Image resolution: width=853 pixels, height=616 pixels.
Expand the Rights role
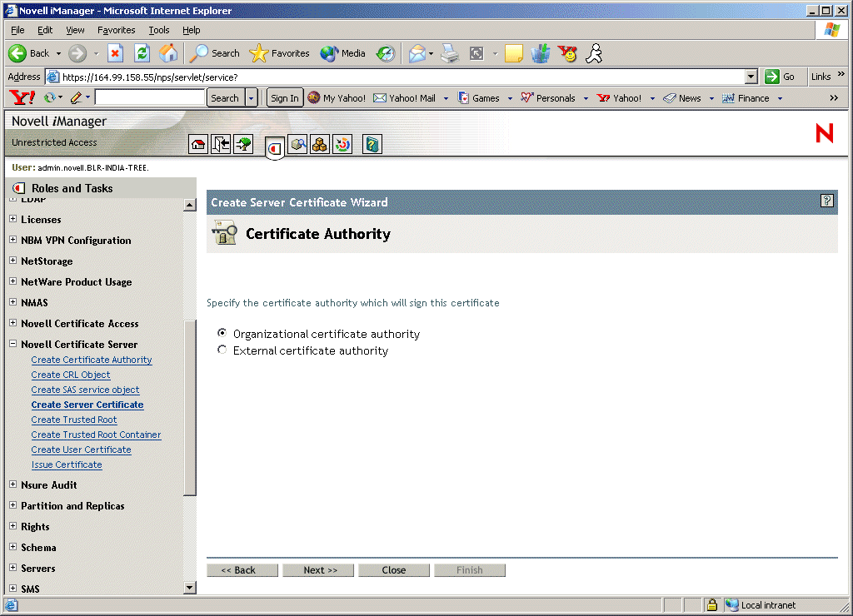tap(13, 526)
